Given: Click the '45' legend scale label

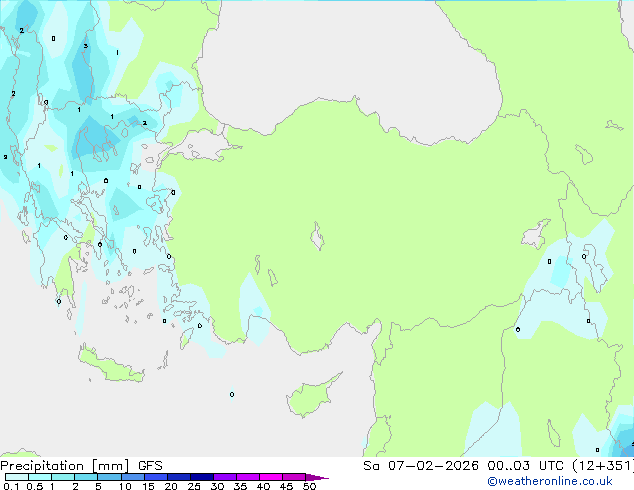Looking at the screenshot, I should [x=286, y=486].
